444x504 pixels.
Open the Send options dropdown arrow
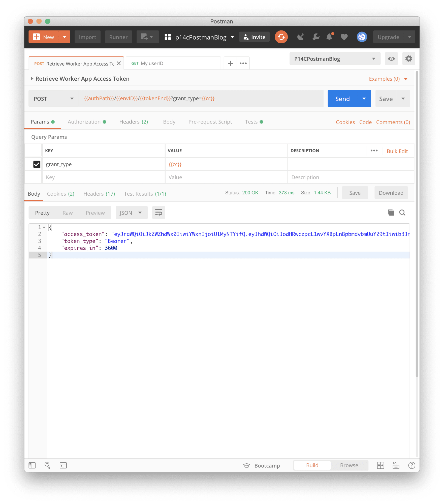(364, 99)
